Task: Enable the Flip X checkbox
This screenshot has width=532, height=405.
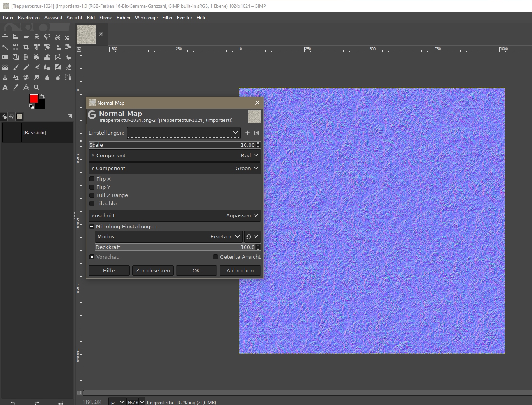Action: point(92,179)
